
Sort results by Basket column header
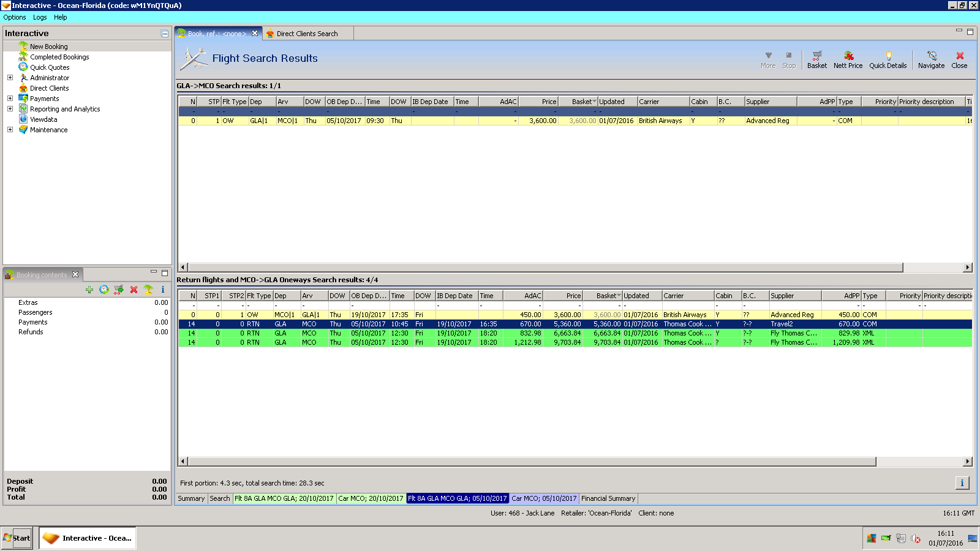(x=581, y=102)
